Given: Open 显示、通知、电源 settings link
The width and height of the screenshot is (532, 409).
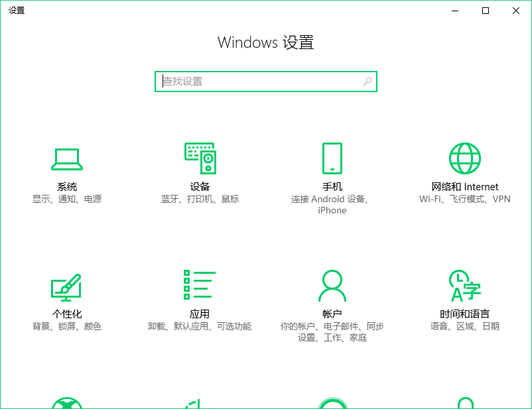Looking at the screenshot, I should tap(66, 198).
